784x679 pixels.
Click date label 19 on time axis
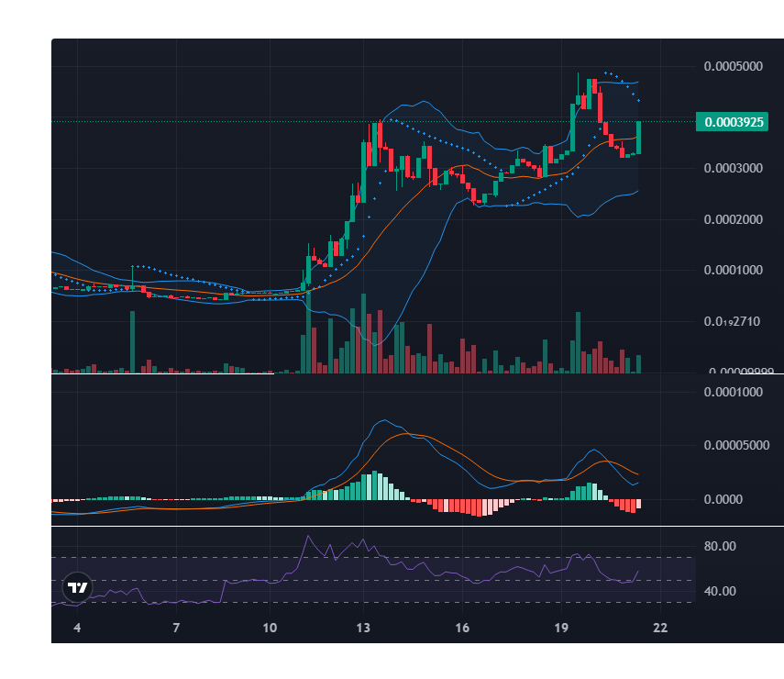tap(561, 628)
